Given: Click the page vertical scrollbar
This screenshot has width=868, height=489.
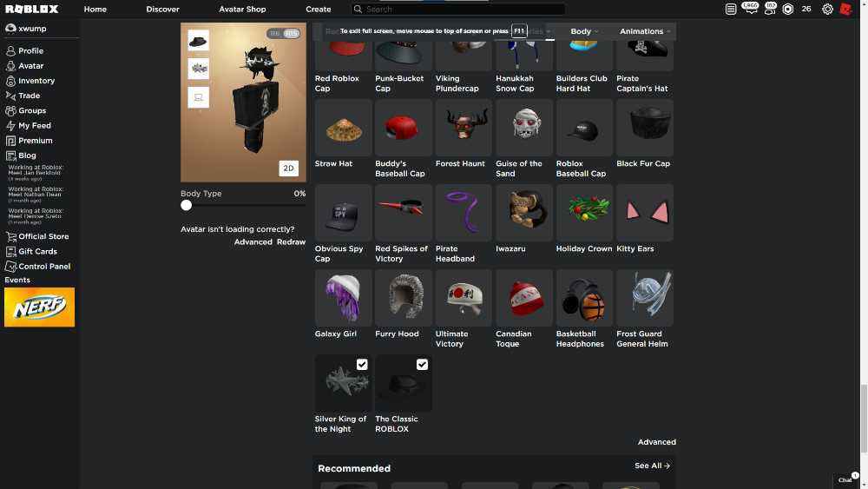Looking at the screenshot, I should pyautogui.click(x=864, y=418).
